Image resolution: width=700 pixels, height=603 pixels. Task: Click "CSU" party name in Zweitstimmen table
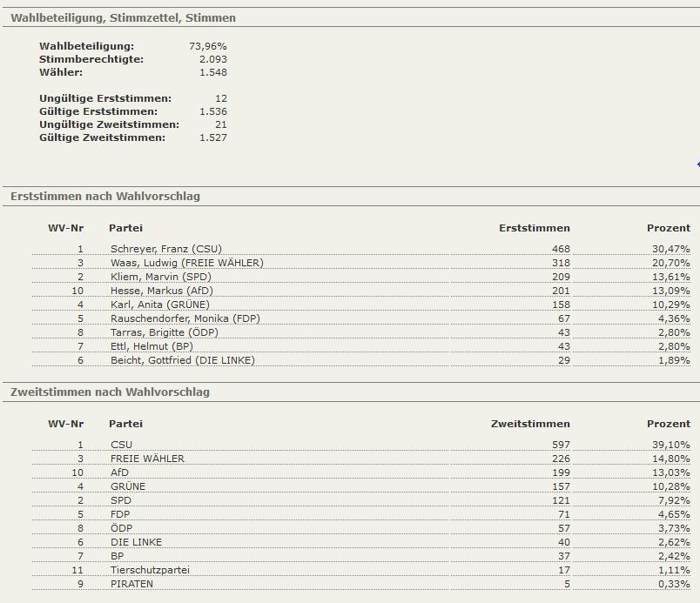121,445
